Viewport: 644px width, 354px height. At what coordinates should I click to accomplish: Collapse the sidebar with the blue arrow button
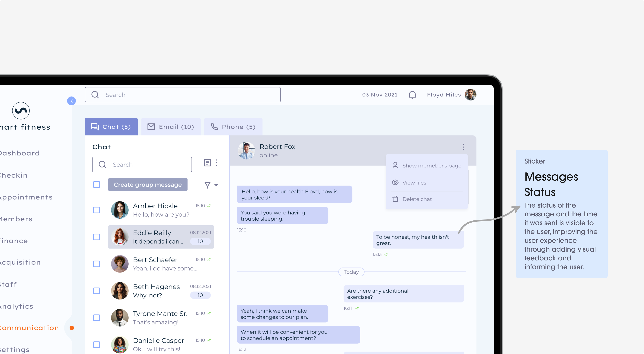click(72, 101)
